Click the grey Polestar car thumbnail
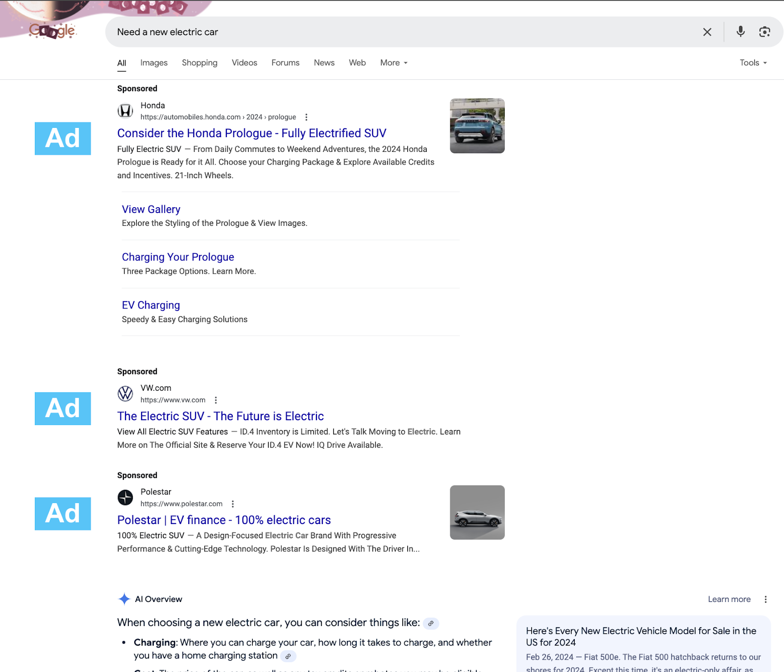 point(477,512)
